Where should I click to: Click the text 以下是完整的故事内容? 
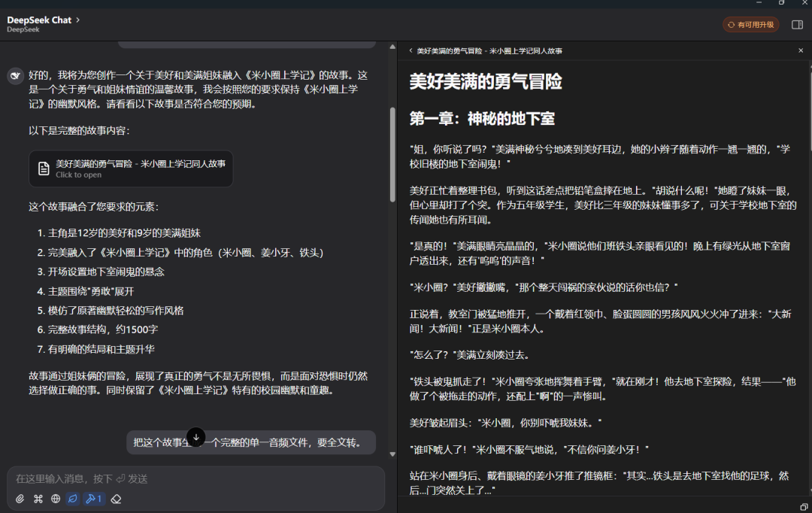(x=79, y=131)
